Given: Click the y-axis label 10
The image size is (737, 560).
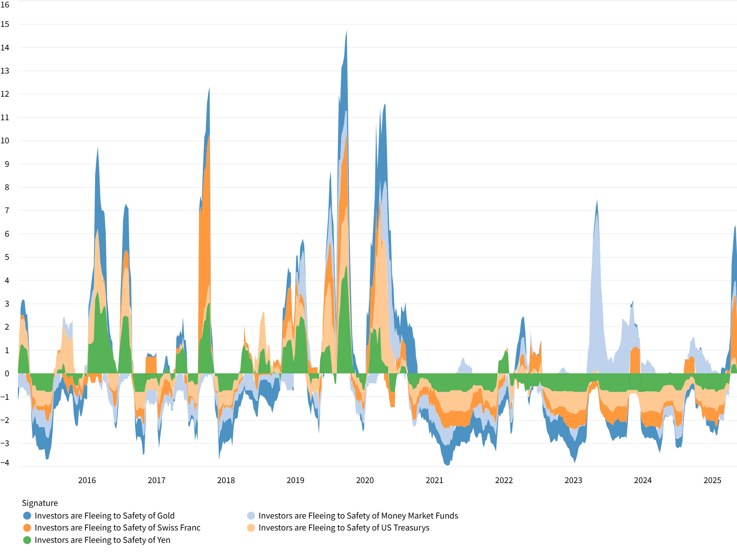Looking at the screenshot, I should [5, 141].
